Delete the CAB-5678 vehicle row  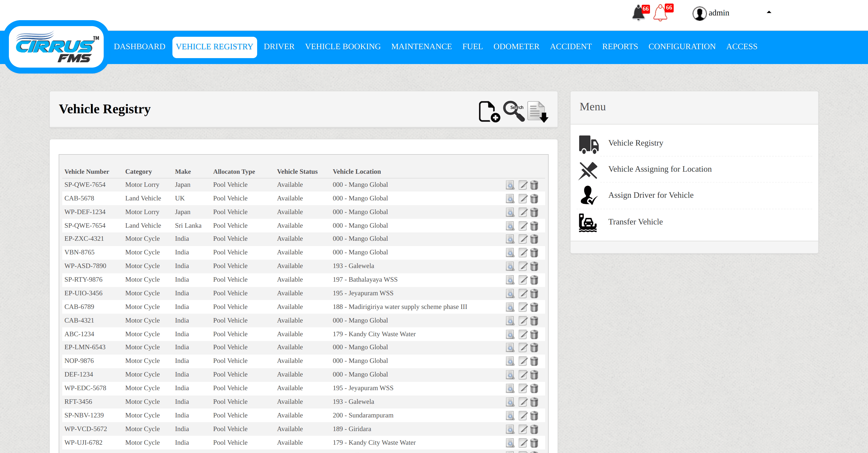[x=534, y=199]
